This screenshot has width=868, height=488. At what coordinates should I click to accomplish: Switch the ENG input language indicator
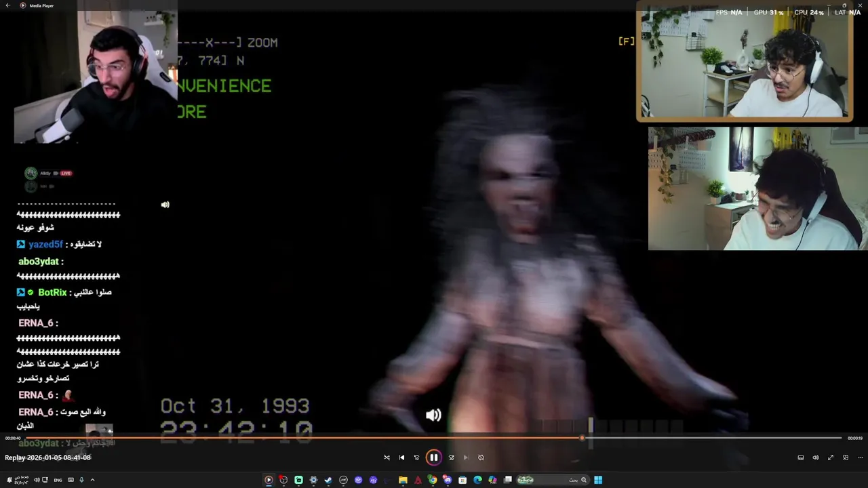58,480
